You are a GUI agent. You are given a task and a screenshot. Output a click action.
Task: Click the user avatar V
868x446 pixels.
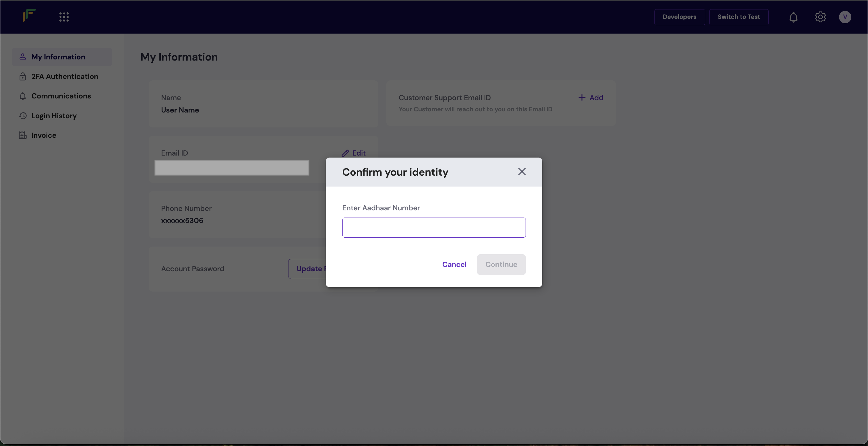845,17
